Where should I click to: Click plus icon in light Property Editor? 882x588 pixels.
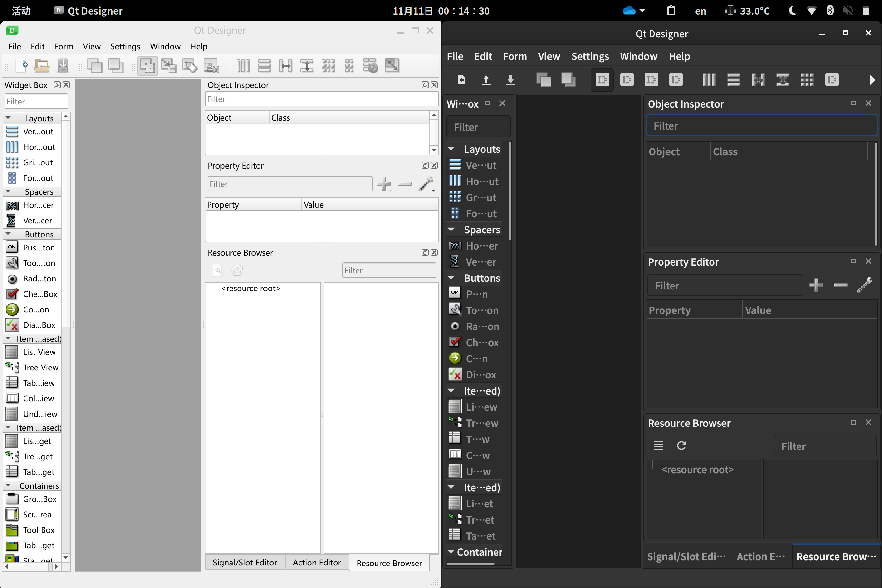click(384, 184)
